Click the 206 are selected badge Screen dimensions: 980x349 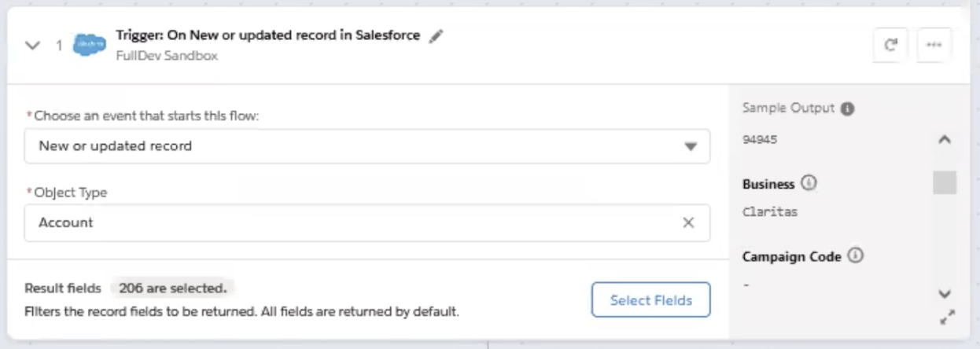click(172, 288)
